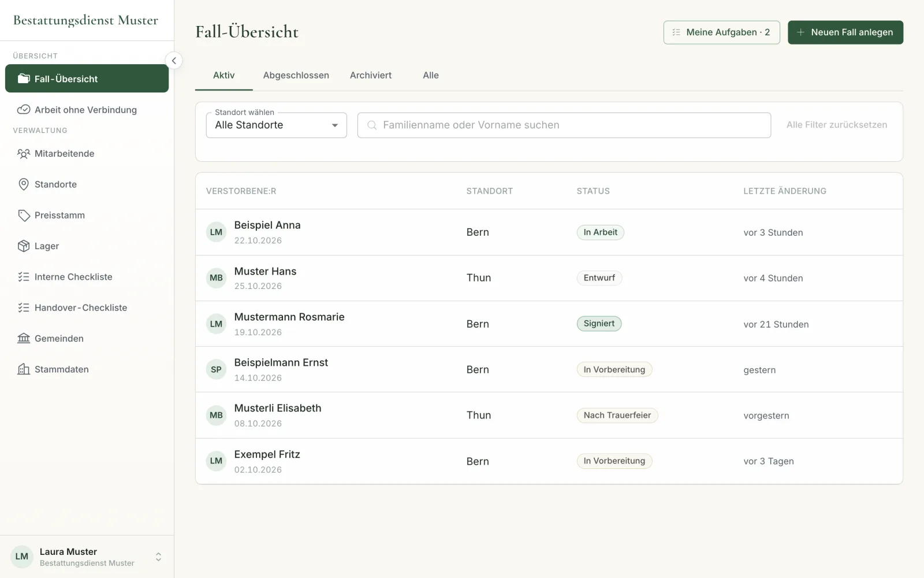924x578 pixels.
Task: Open the Archiviert tab
Action: [371, 76]
